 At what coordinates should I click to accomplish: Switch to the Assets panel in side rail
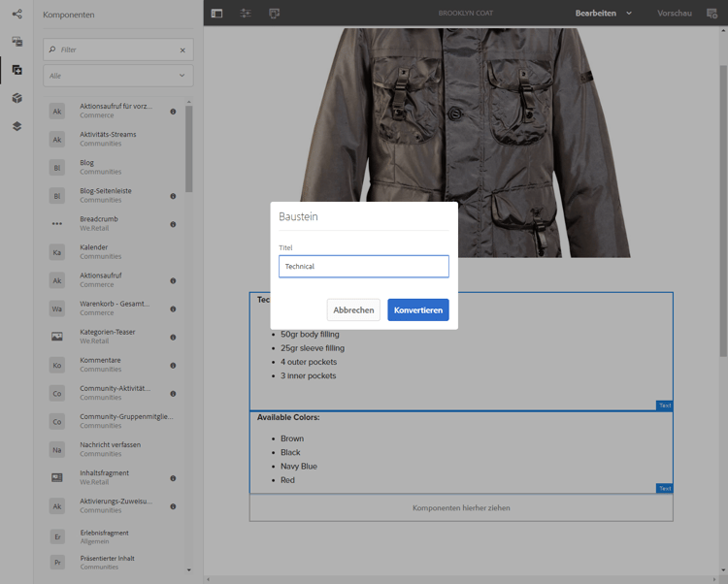(17, 42)
